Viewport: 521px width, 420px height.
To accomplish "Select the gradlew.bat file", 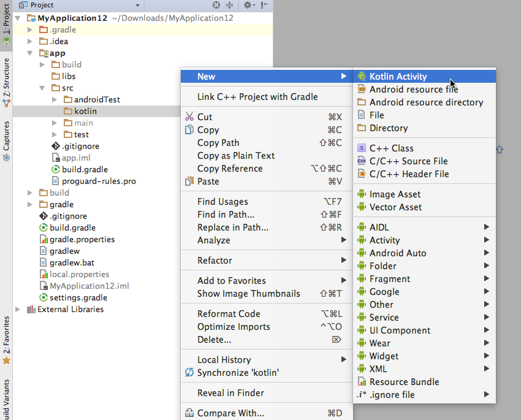I will point(72,263).
